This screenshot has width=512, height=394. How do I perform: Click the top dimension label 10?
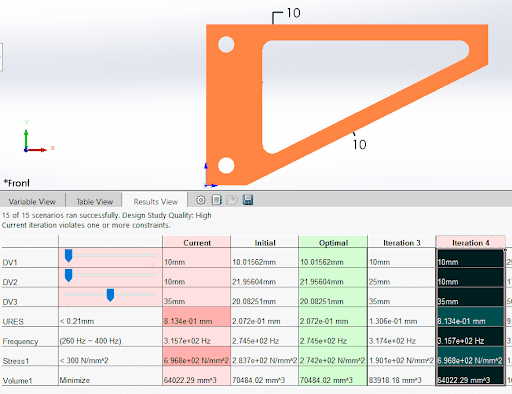[x=293, y=13]
